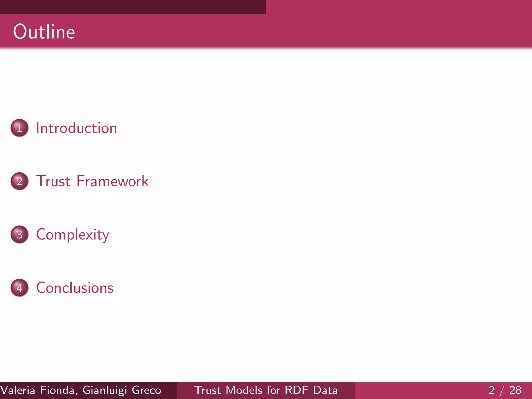Click the lighter header bar segment top right
The height and width of the screenshot is (399, 532).
399,7
